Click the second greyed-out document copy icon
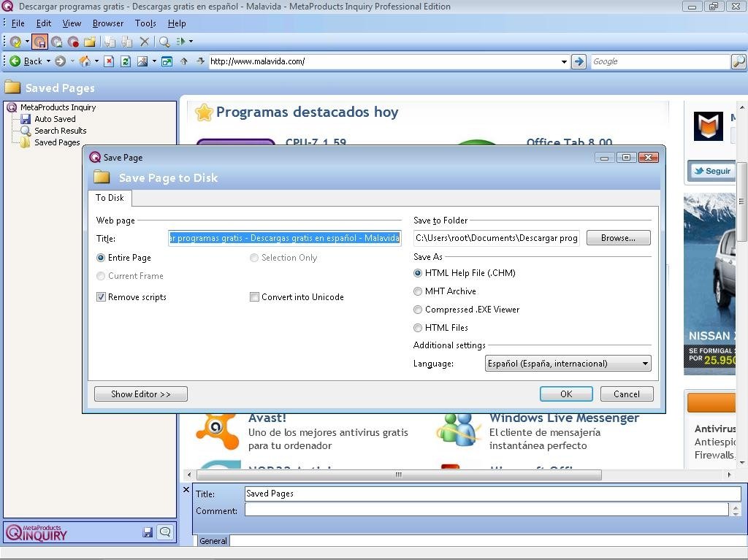 coord(127,42)
